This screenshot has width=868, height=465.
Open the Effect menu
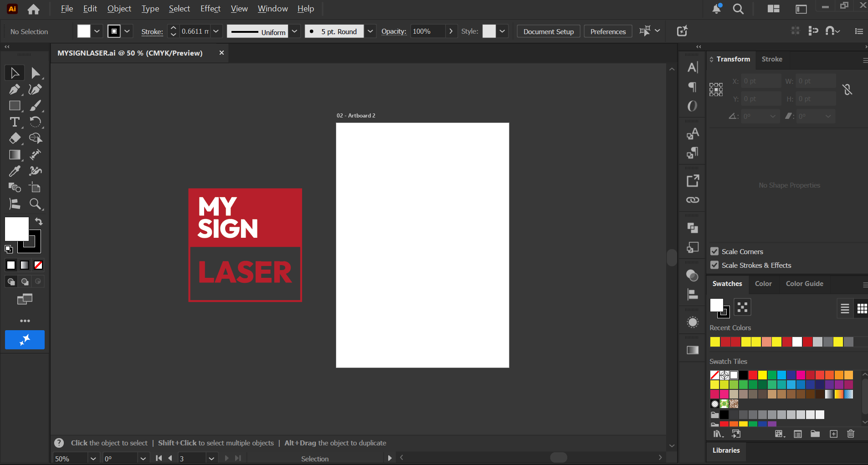[211, 9]
